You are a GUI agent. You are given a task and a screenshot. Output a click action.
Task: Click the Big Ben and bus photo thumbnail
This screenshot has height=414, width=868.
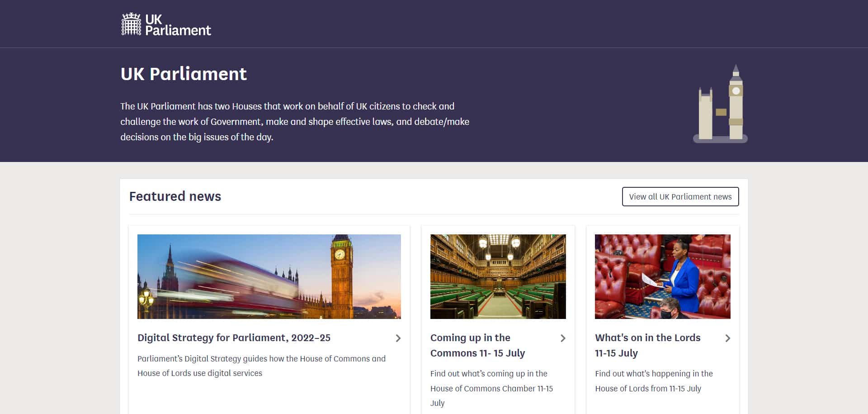coord(269,276)
